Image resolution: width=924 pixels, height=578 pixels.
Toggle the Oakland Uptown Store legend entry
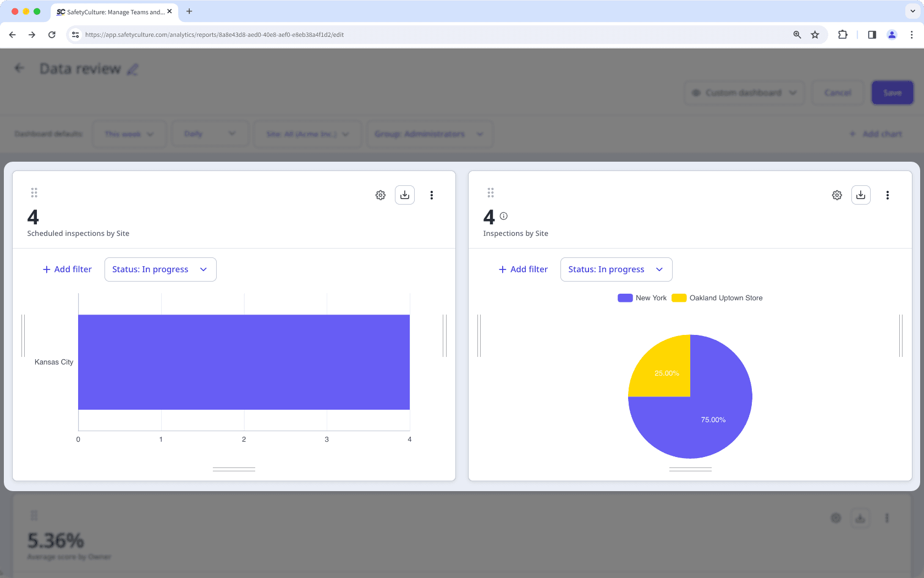tap(717, 298)
